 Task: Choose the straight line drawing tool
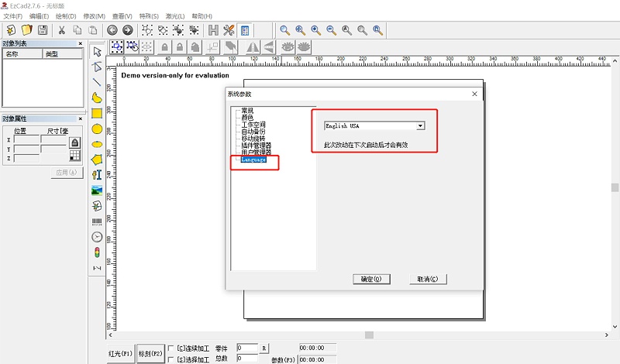97,82
